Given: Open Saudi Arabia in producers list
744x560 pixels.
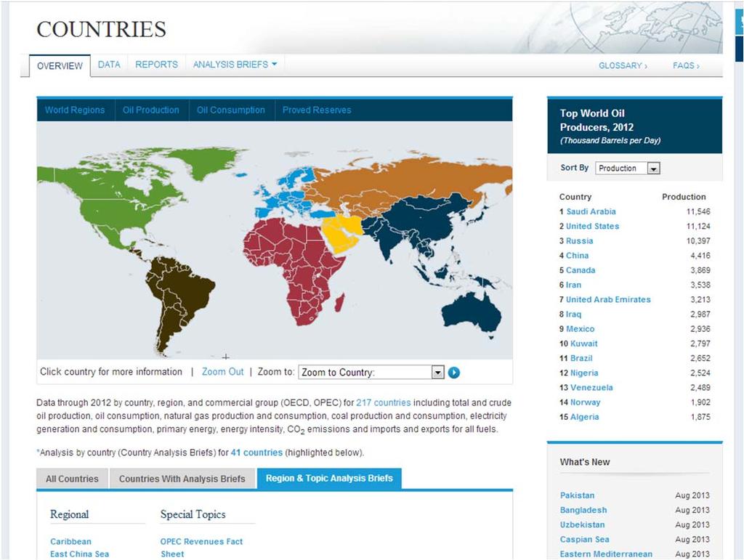Looking at the screenshot, I should [591, 211].
